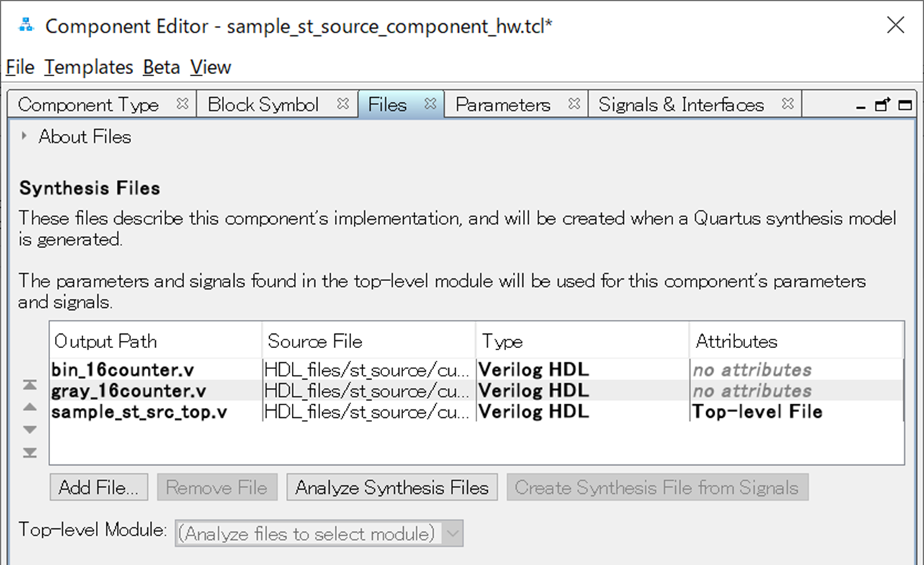
Task: Open the Beta menu
Action: [x=161, y=68]
